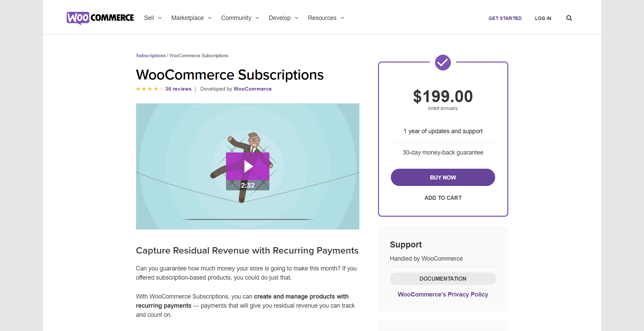
Task: Go to Subscriptions breadcrumb
Action: pyautogui.click(x=151, y=55)
